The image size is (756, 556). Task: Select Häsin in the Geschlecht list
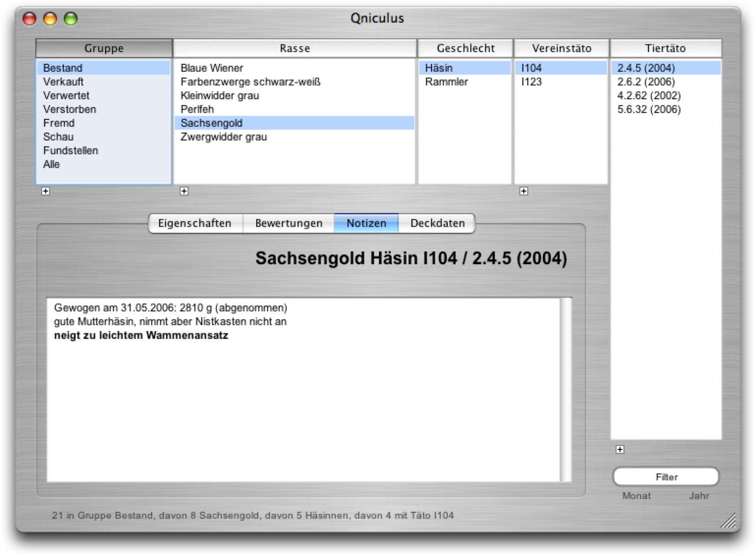(x=465, y=68)
